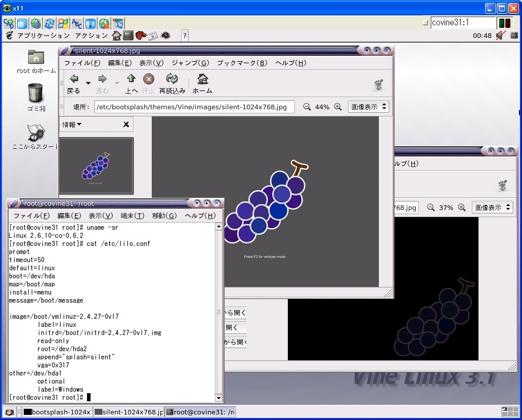Click the VNC toolbar arrow-window icon
The width and height of the screenshot is (522, 420).
(118, 23)
